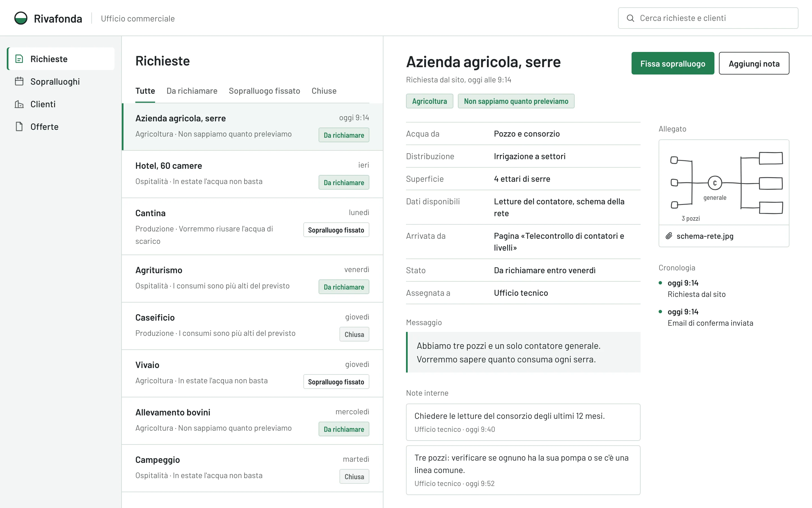Image resolution: width=812 pixels, height=508 pixels.
Task: Open the Chiuse tab
Action: [324, 91]
